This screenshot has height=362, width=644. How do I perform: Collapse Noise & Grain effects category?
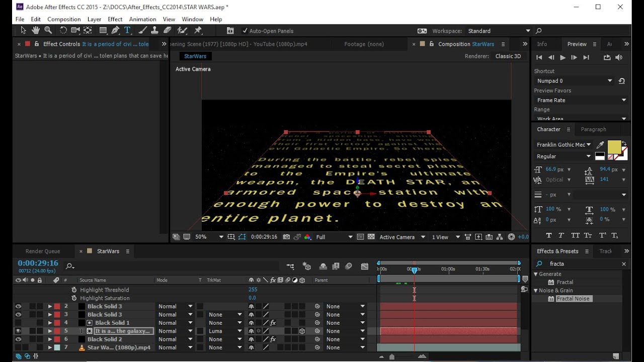point(536,291)
